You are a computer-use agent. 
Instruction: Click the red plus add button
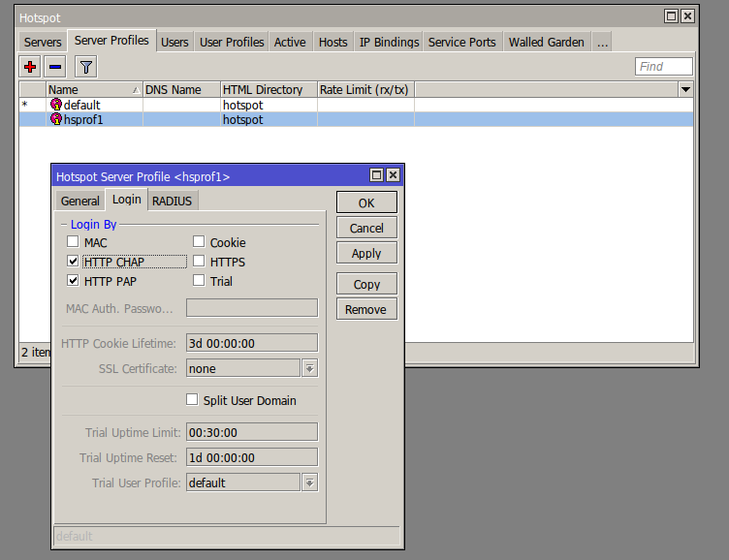pos(30,67)
